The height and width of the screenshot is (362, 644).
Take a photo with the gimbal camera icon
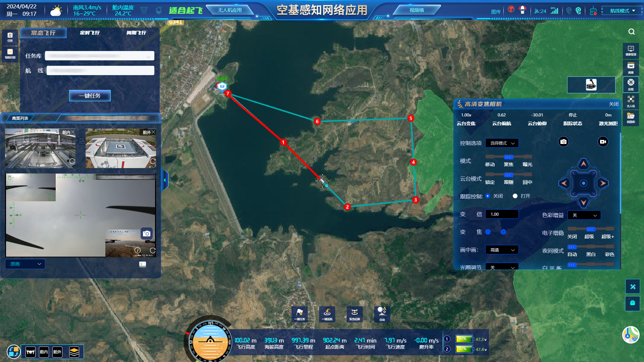point(563,142)
